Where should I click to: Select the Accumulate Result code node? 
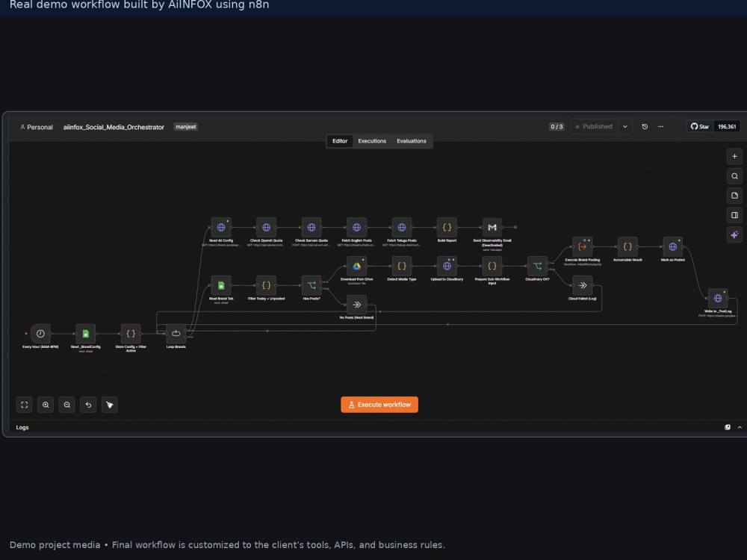coord(627,247)
